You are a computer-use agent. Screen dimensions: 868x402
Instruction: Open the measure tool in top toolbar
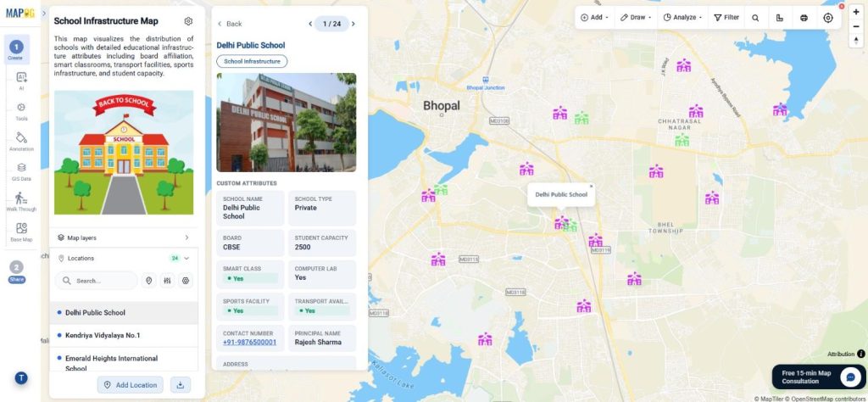pos(780,18)
